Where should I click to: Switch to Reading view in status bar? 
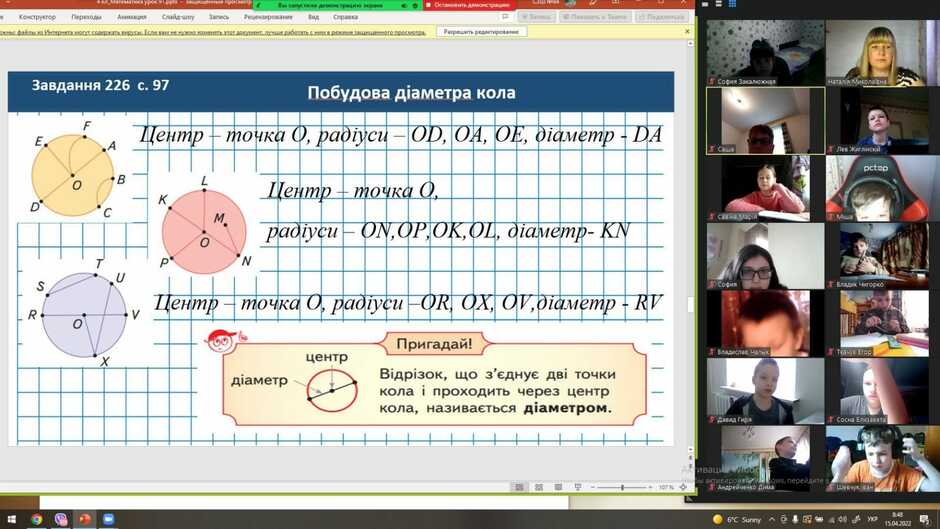pos(558,488)
